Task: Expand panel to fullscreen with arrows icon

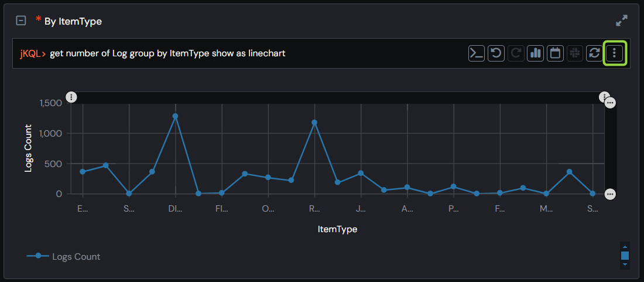Action: pyautogui.click(x=622, y=21)
